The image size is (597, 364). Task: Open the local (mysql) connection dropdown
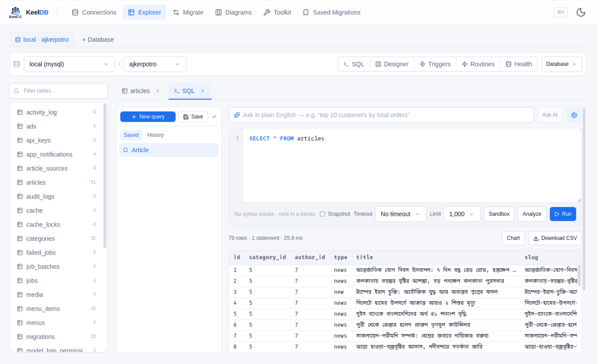click(x=69, y=64)
